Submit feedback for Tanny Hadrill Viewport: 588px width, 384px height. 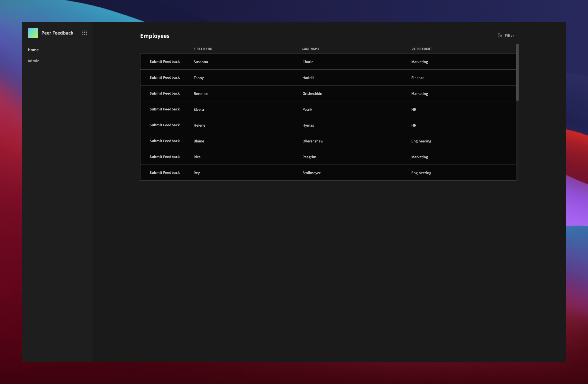pyautogui.click(x=165, y=78)
